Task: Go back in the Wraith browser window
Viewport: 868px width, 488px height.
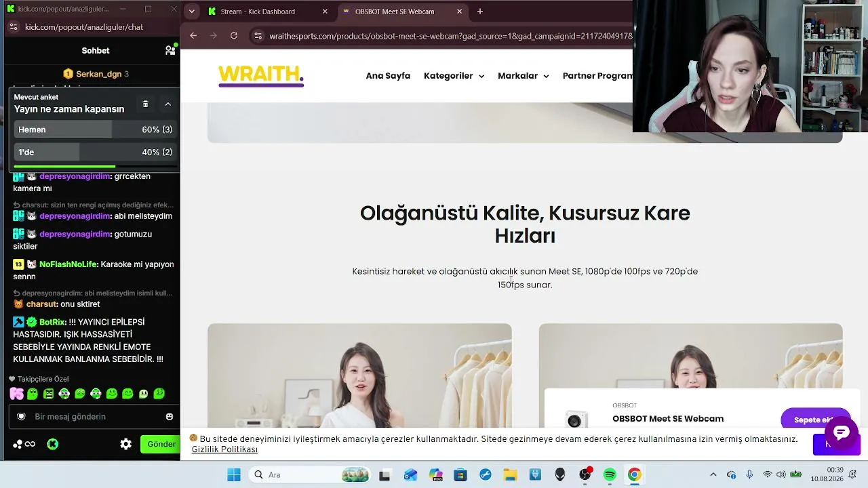Action: (x=193, y=36)
